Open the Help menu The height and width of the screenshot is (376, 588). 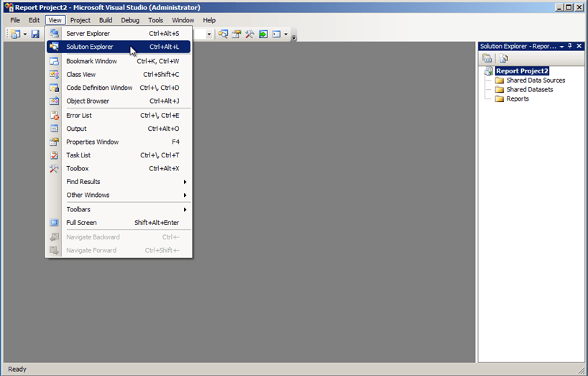(209, 20)
